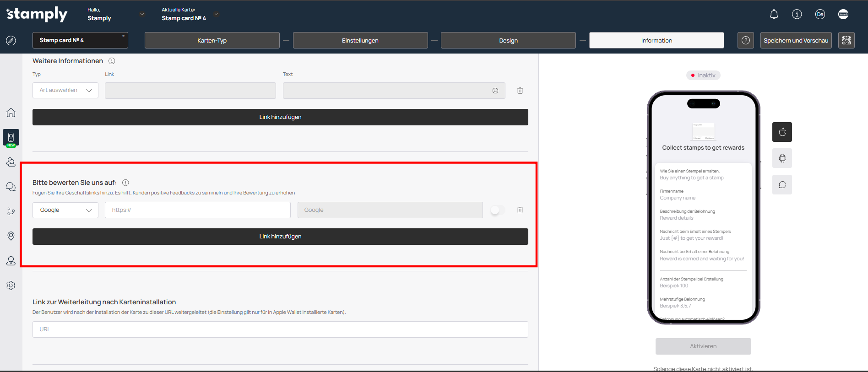Click the https:// review link field
Image resolution: width=868 pixels, height=372 pixels.
click(x=197, y=210)
